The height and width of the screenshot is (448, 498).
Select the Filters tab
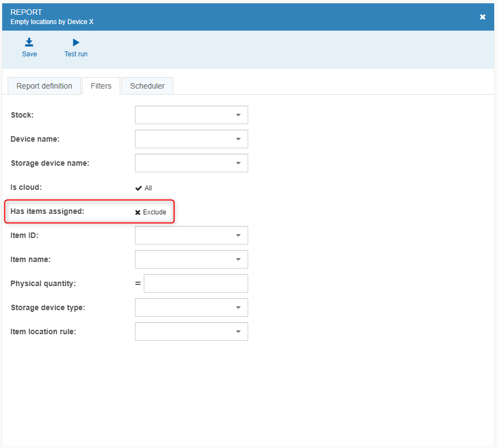click(101, 86)
